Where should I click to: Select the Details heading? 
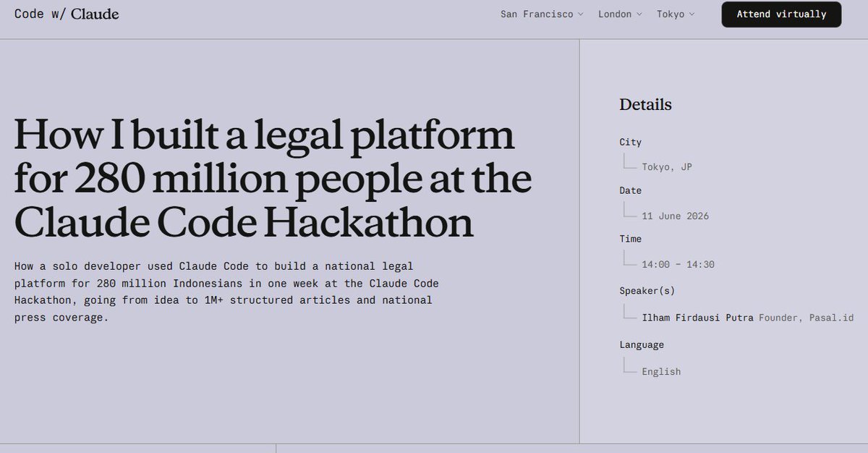(x=645, y=105)
